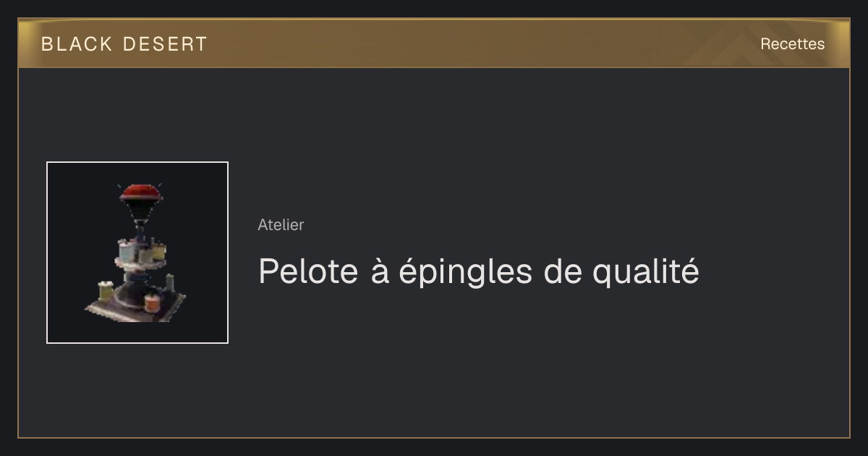This screenshot has height=456, width=868.
Task: Click the black funnel stem of the pincushion icon
Action: 140,215
